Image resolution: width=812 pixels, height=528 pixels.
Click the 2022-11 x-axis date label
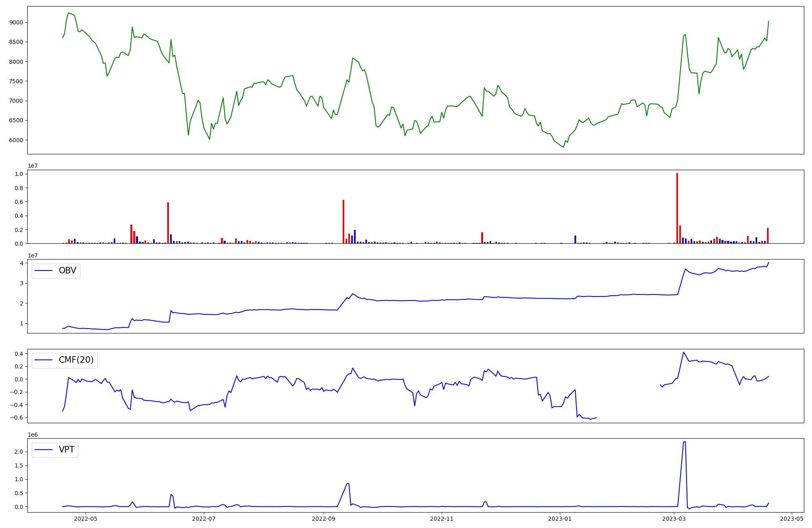tap(441, 519)
